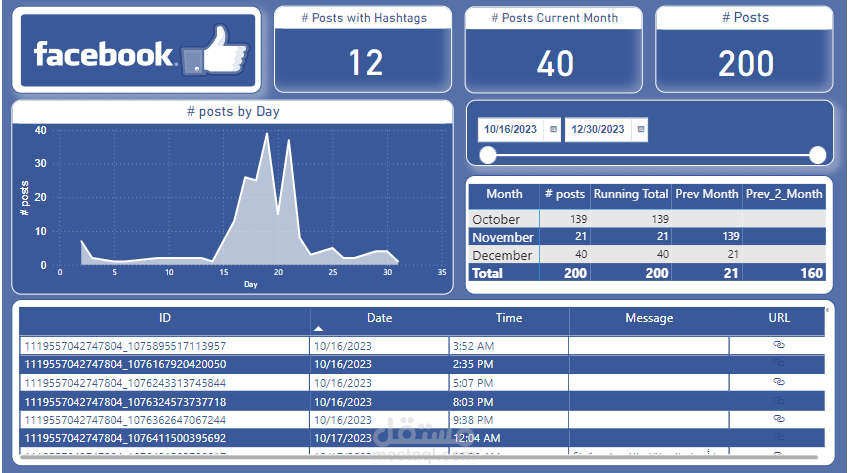Open the end date calendar picker icon
This screenshot has width=849, height=473.
tap(641, 129)
